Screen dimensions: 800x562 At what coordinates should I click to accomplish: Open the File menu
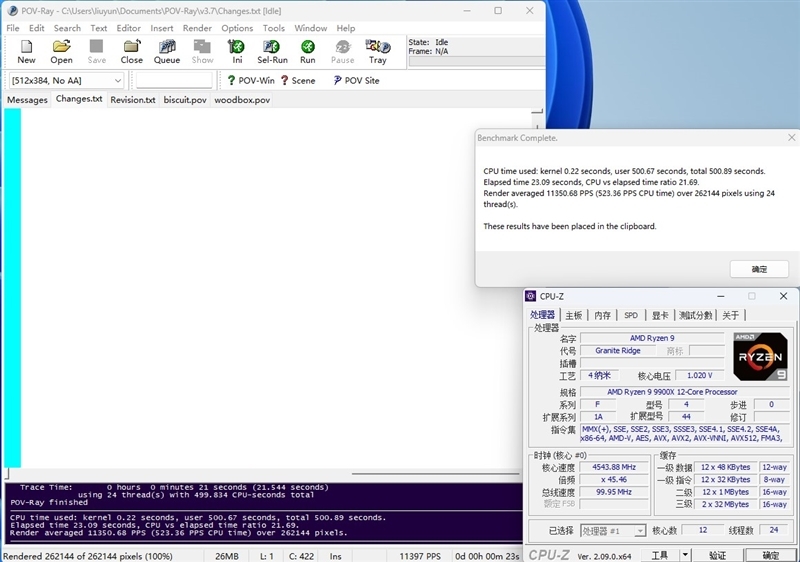(x=13, y=28)
